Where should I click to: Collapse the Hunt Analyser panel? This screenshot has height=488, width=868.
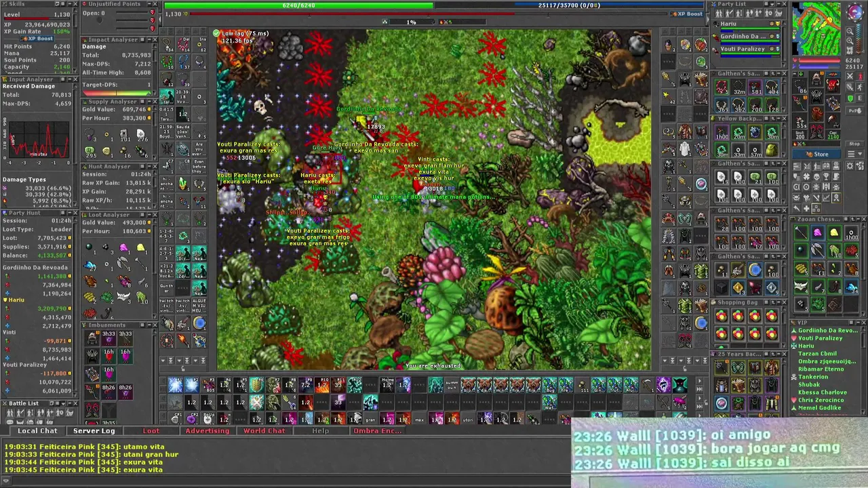[149, 166]
